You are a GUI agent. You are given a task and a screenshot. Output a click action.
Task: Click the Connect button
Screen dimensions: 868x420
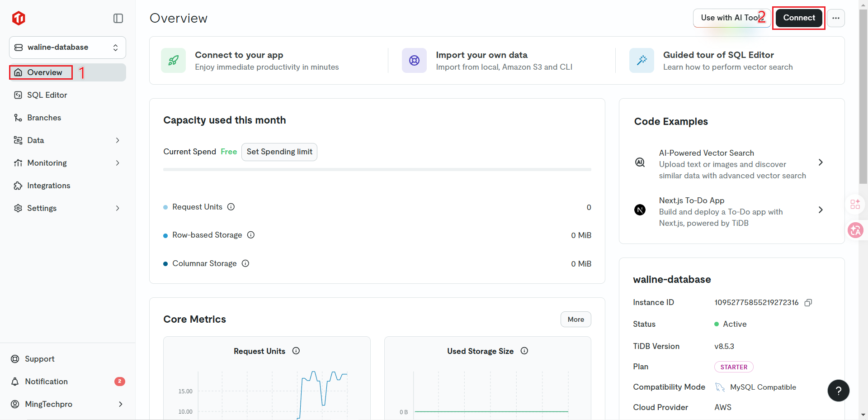tap(799, 18)
